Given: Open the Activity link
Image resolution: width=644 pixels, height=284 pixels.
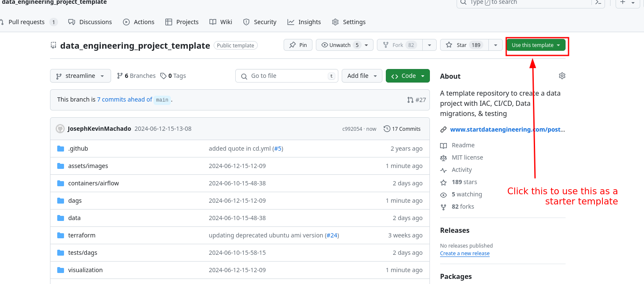Looking at the screenshot, I should click(x=462, y=170).
